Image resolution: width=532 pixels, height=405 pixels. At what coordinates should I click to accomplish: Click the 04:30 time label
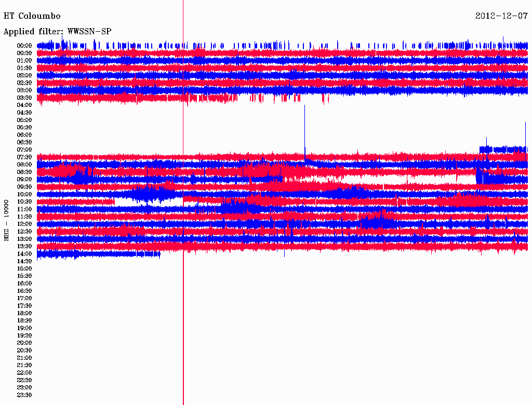tap(24, 113)
